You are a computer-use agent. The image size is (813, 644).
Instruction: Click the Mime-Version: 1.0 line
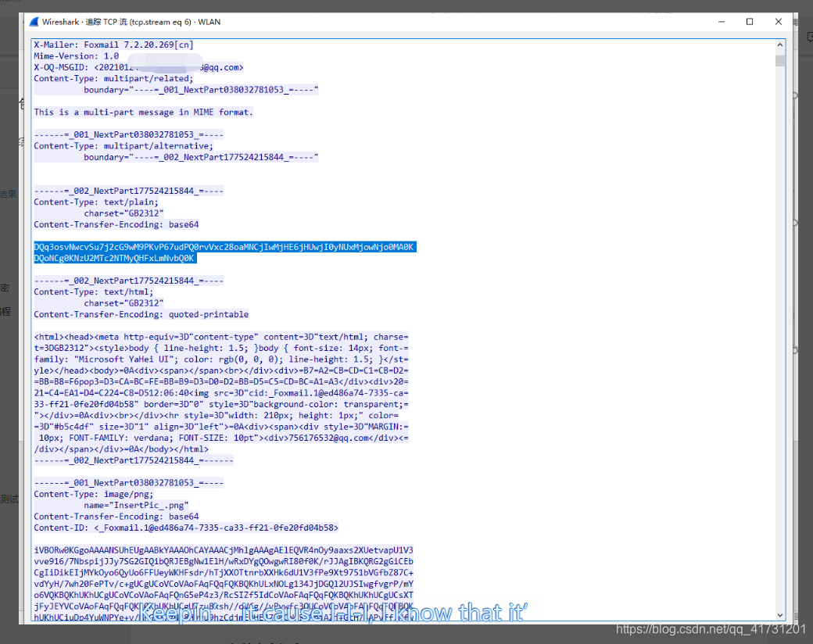click(77, 56)
